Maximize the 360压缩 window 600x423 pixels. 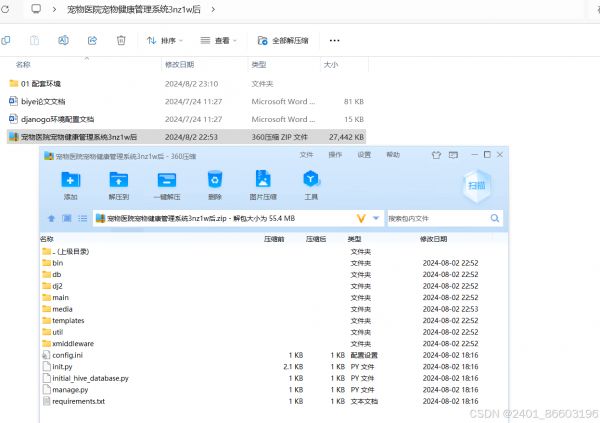click(487, 154)
